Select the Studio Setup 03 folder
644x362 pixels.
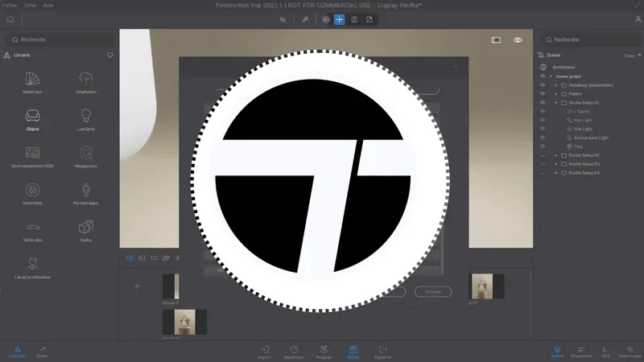click(x=584, y=164)
